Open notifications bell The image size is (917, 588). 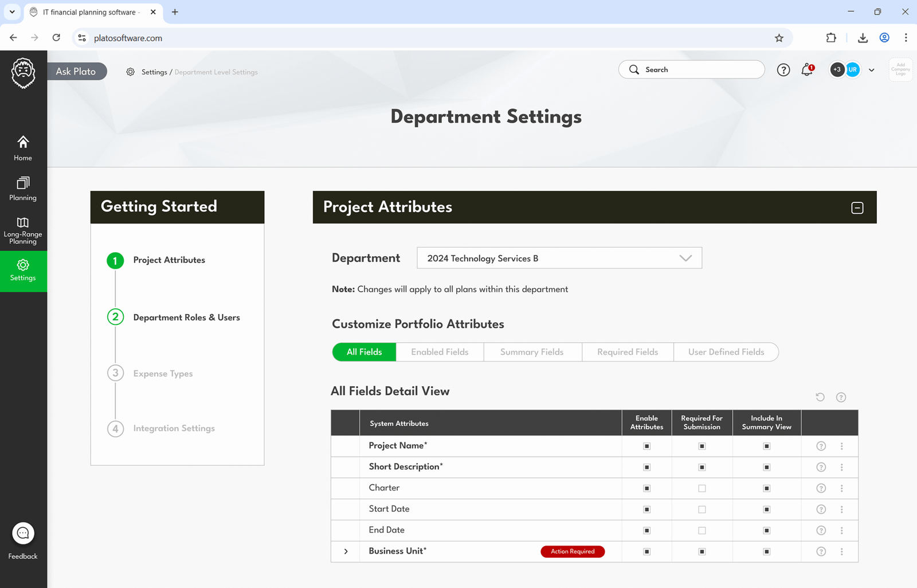coord(807,70)
